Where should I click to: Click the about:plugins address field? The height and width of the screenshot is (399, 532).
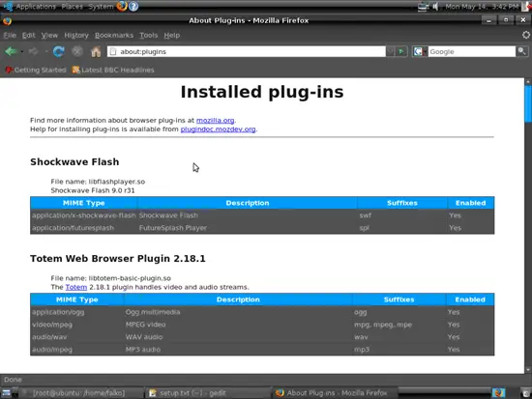click(x=247, y=51)
